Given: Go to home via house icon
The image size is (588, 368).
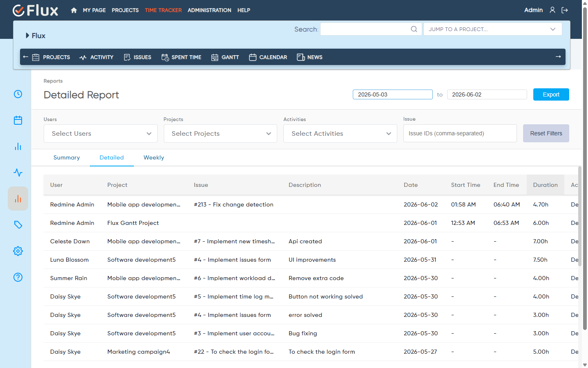Looking at the screenshot, I should (74, 10).
